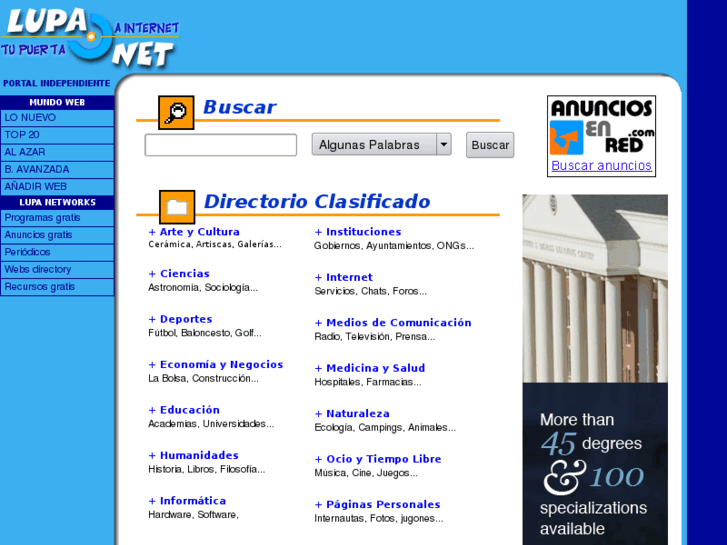Open Recursos gratis sidebar link
Viewport: 727px width, 545px height.
pos(57,287)
